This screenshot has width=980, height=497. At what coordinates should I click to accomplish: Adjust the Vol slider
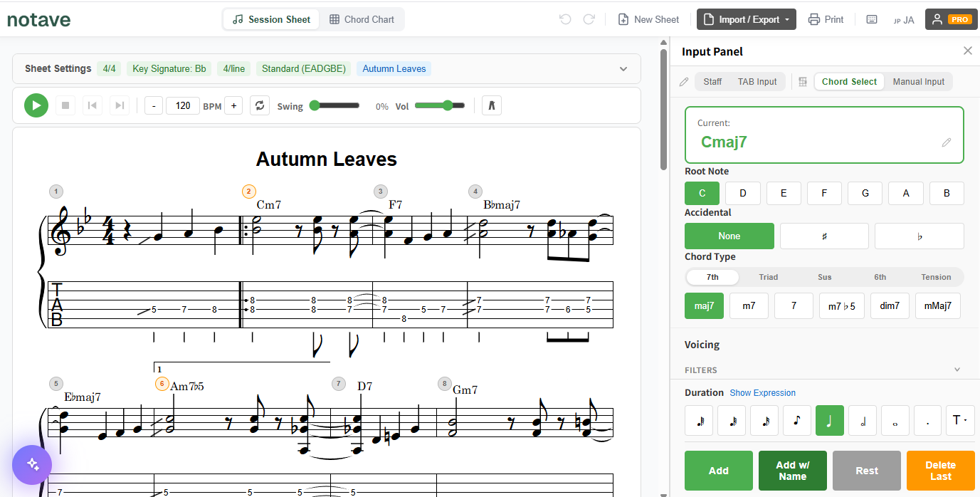click(x=440, y=105)
